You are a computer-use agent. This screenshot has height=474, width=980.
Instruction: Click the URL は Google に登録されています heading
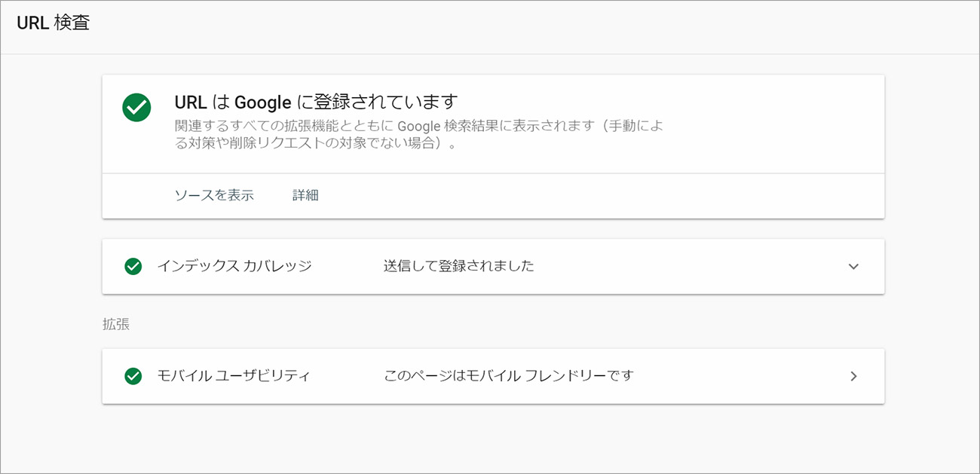317,102
